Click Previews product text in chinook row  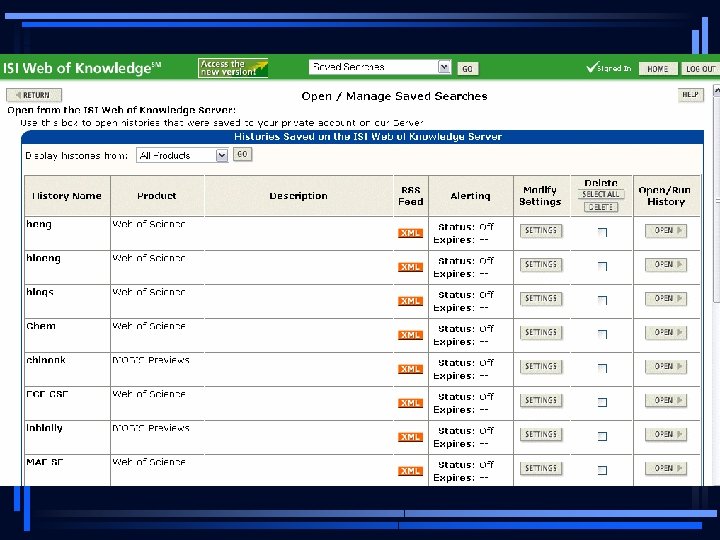pyautogui.click(x=151, y=360)
